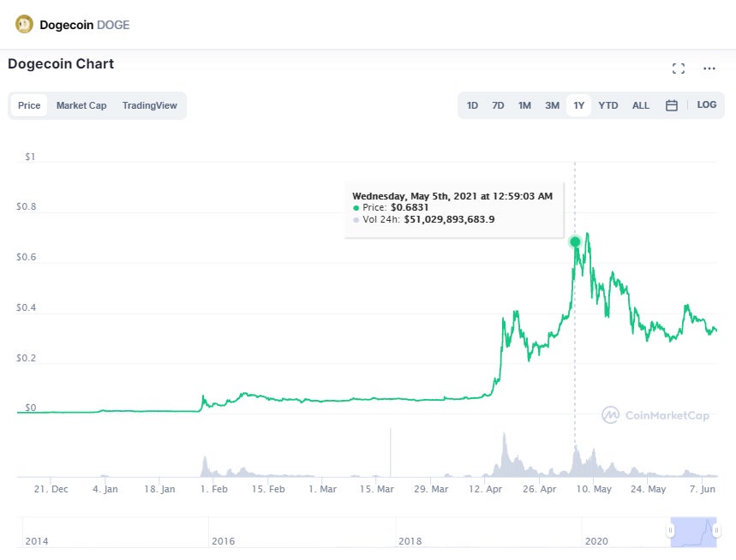
Task: Switch to the Price tab
Action: [29, 105]
